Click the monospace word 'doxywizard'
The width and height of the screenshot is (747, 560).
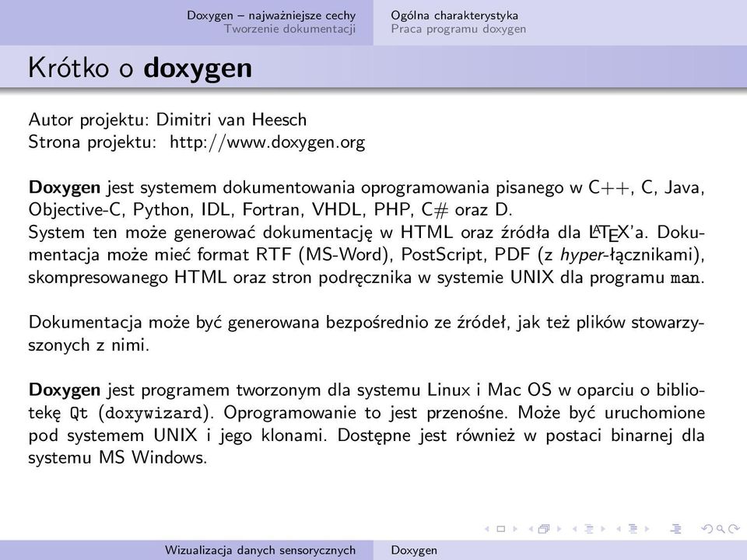click(x=153, y=413)
